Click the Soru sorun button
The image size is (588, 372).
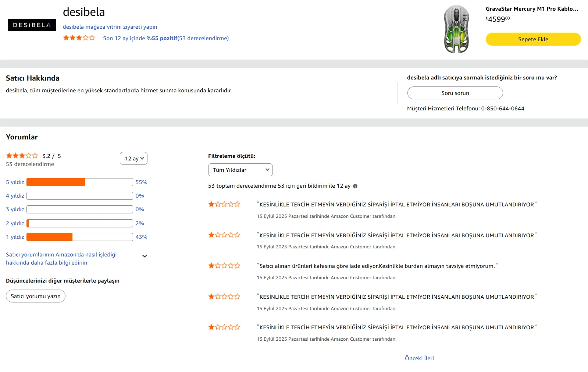tap(455, 93)
